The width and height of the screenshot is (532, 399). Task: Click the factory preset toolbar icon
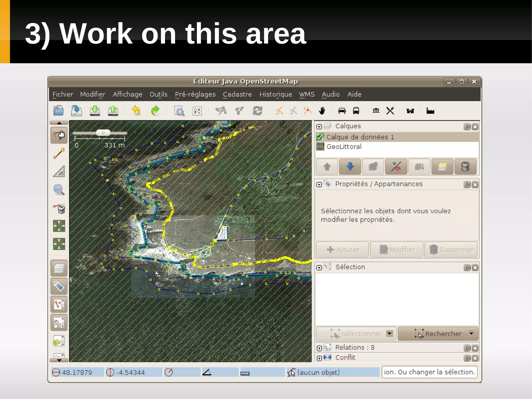(430, 111)
